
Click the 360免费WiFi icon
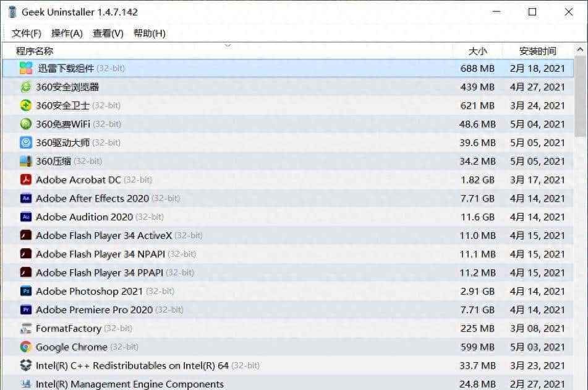tap(26, 124)
